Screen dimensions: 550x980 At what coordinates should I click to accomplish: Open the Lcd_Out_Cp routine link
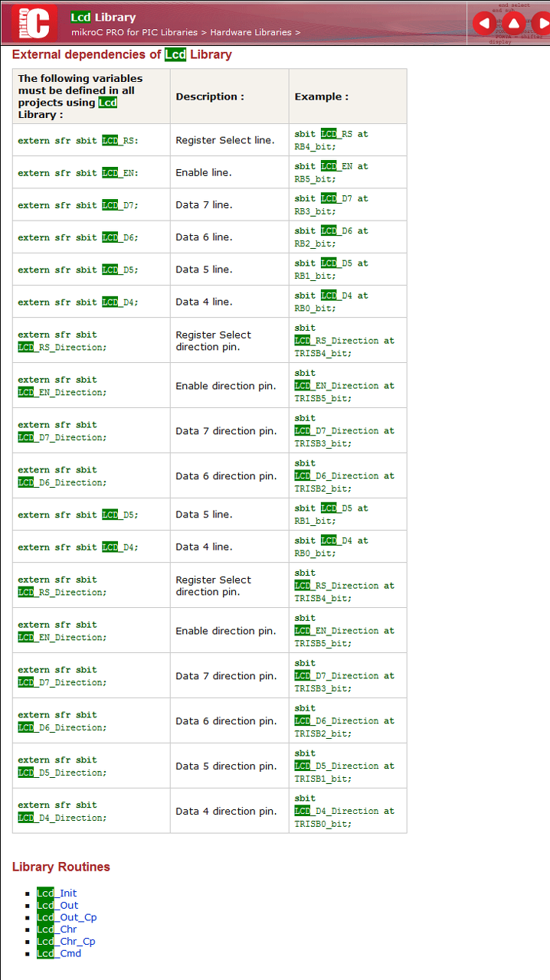67,917
